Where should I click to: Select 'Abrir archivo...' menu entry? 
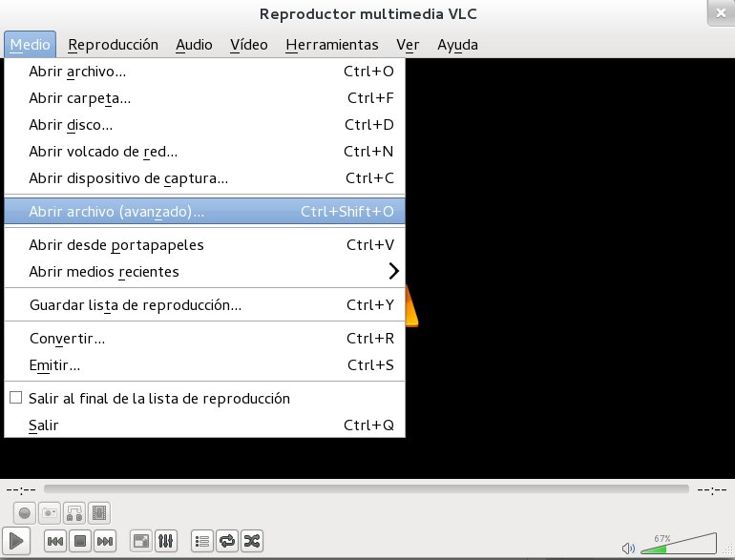205,72
